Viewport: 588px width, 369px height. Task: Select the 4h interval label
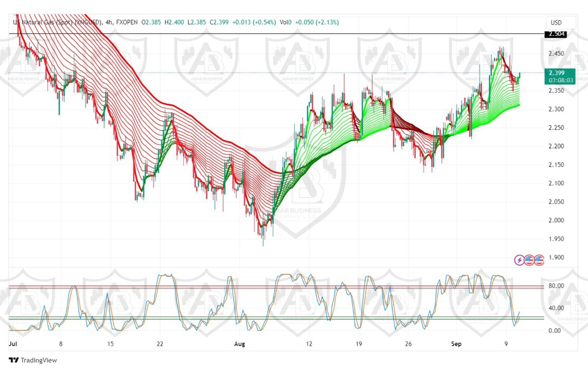pos(108,22)
